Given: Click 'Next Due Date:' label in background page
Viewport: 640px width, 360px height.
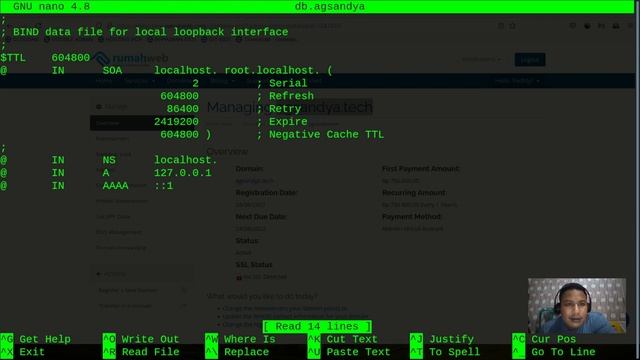Looking at the screenshot, I should 260,217.
